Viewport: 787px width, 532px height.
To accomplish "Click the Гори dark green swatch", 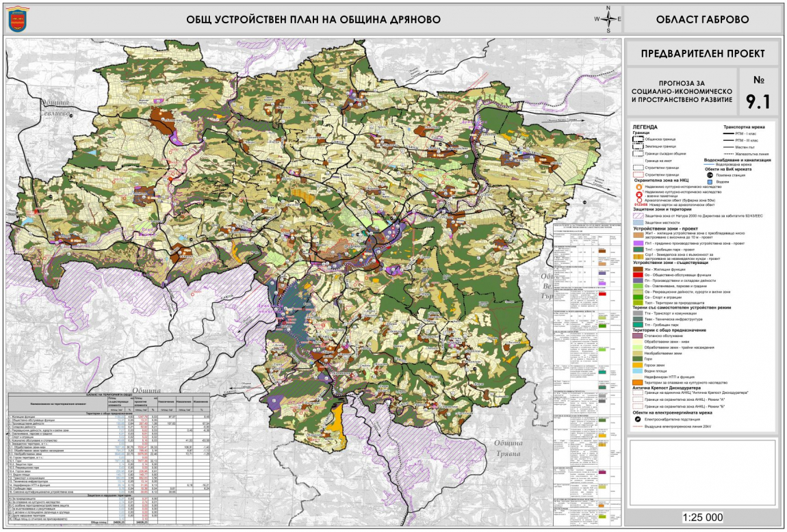I will coord(638,359).
